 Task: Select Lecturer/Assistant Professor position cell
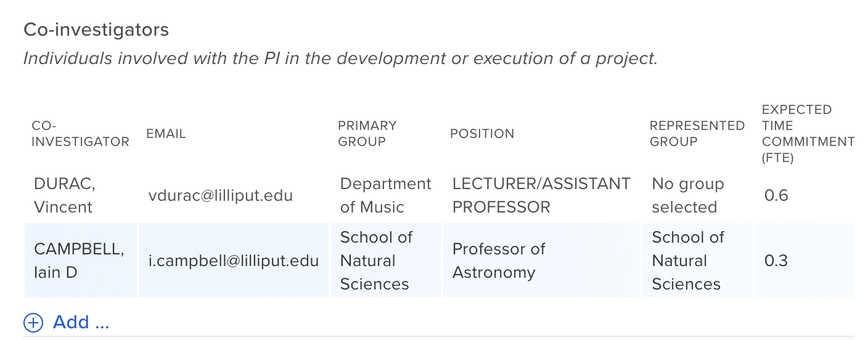coord(541,195)
